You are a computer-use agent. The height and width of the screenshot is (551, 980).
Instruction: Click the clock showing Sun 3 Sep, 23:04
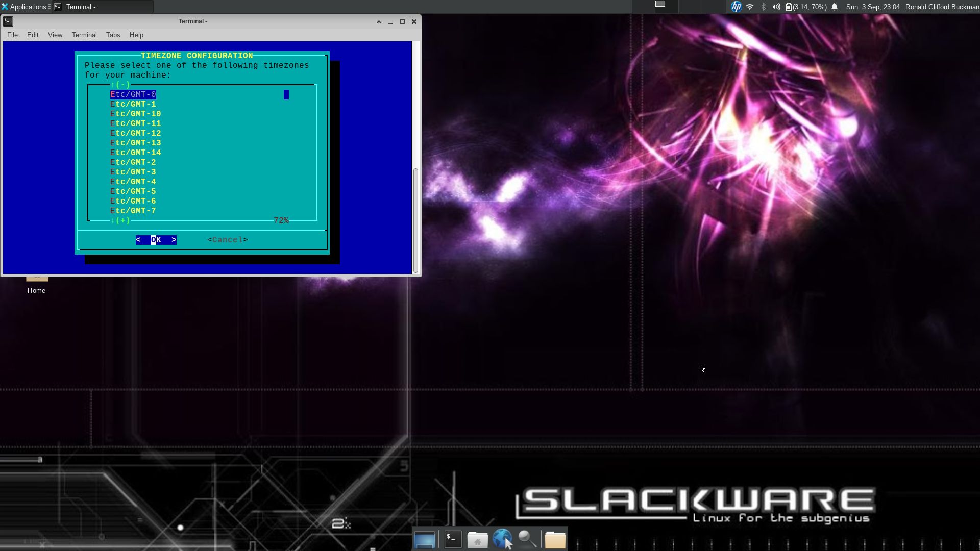(x=873, y=7)
